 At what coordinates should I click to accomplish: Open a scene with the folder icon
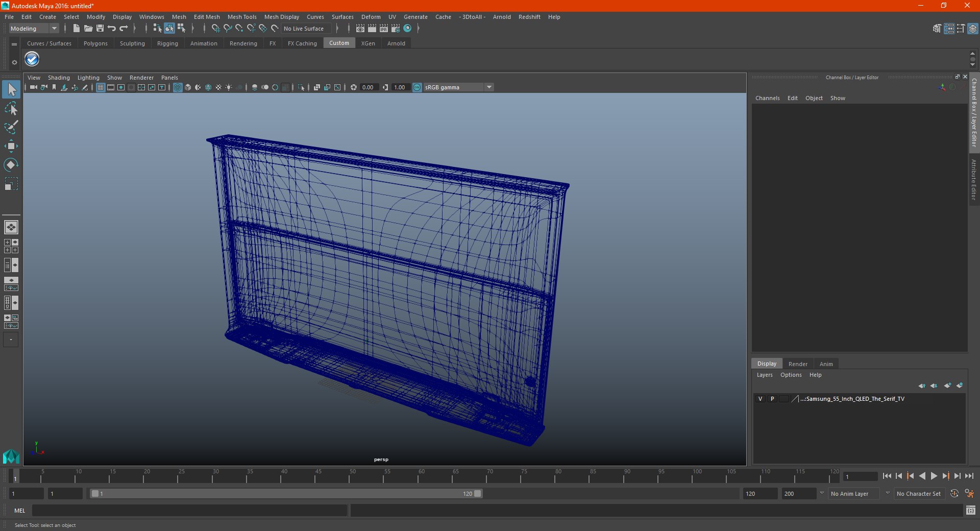tap(88, 29)
